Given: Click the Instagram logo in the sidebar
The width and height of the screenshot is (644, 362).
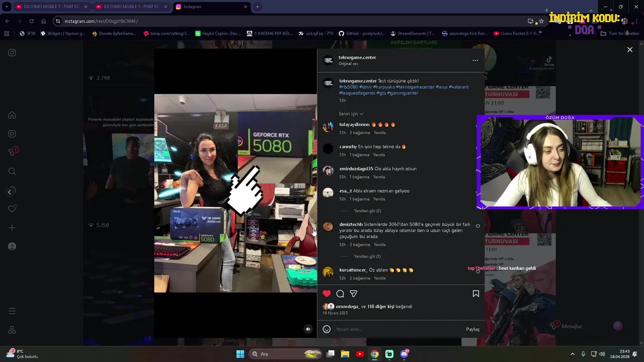Looking at the screenshot, I should pyautogui.click(x=12, y=53).
